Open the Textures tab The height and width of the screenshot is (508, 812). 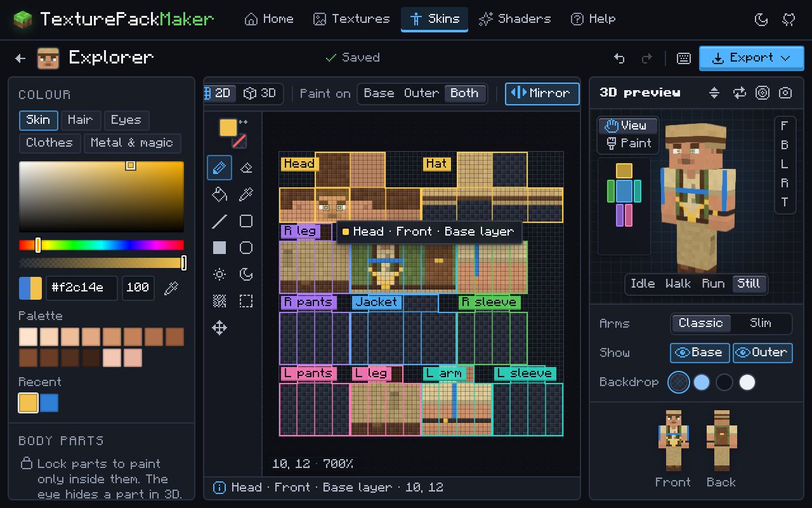351,19
